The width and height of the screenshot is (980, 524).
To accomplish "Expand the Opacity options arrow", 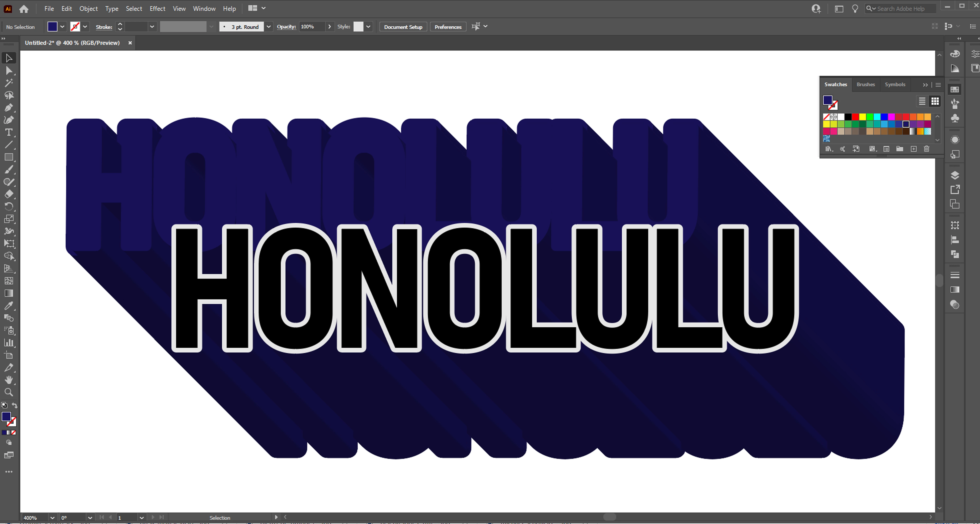I will click(x=329, y=27).
